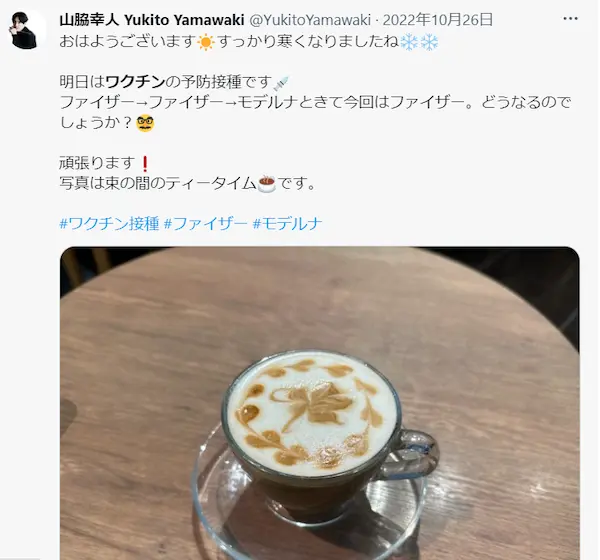
Task: Click the bold ワクチン keyword
Action: point(135,82)
